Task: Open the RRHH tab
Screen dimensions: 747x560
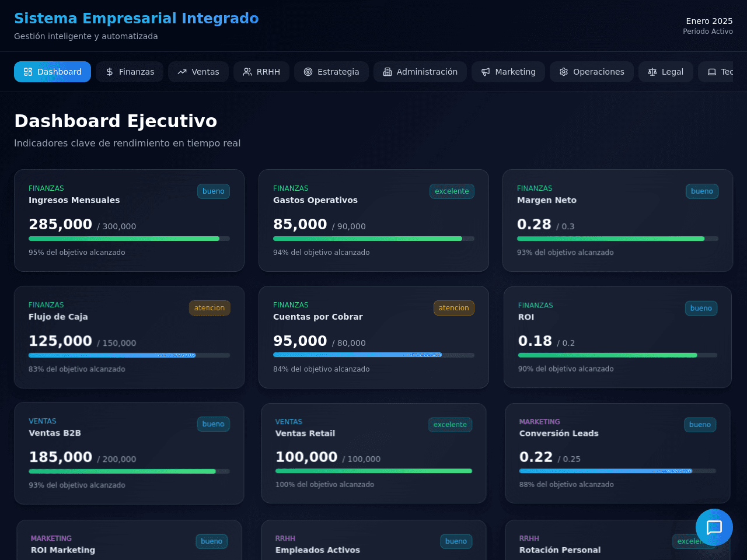Action: (261, 72)
